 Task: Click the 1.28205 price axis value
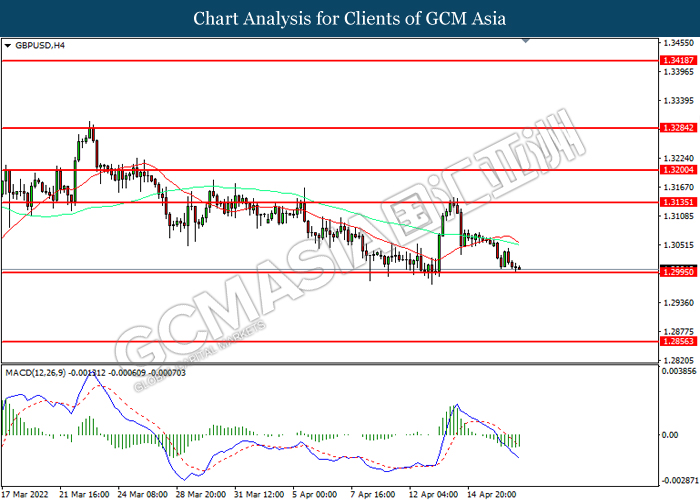click(679, 360)
